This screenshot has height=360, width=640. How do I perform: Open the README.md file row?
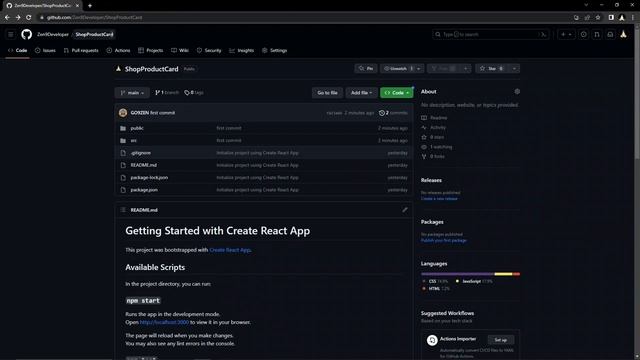coord(264,165)
